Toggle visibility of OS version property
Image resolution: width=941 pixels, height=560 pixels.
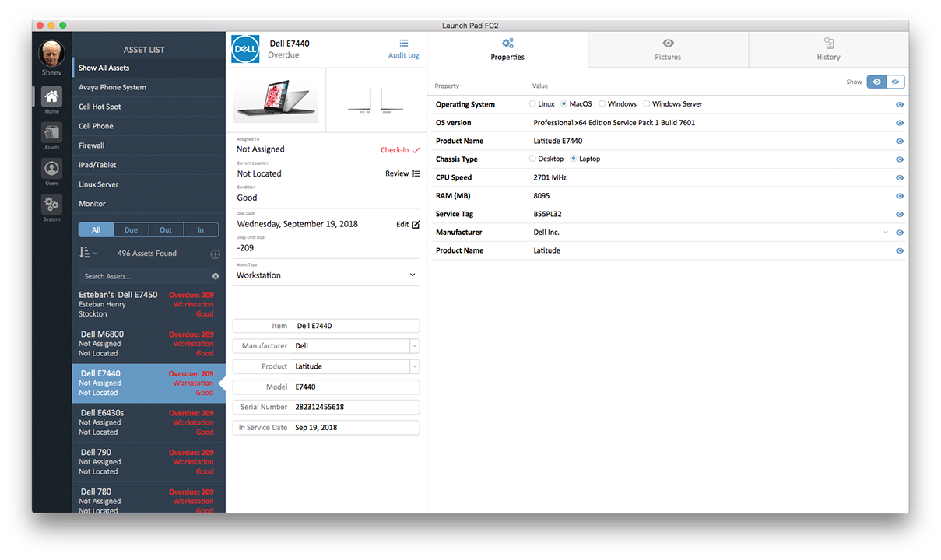pyautogui.click(x=900, y=123)
